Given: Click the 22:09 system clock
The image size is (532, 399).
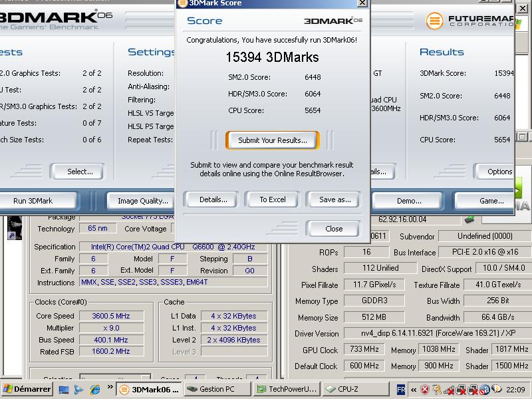Looking at the screenshot, I should 515,390.
